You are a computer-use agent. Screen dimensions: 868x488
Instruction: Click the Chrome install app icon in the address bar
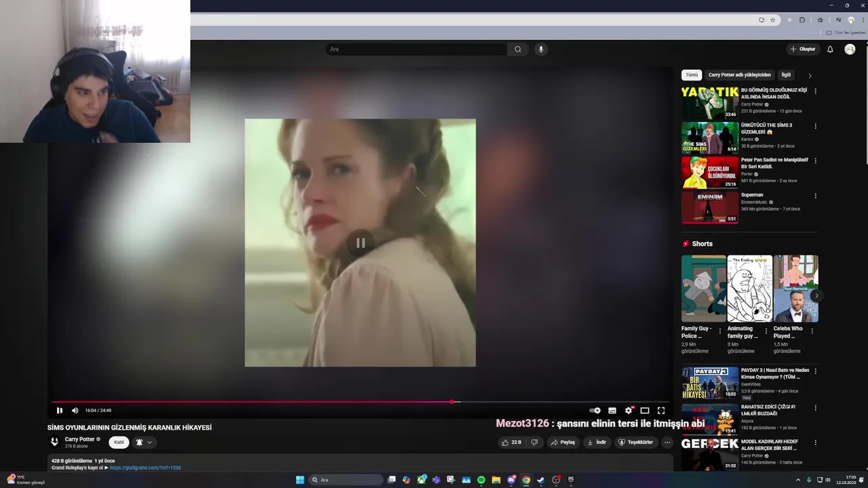point(762,20)
